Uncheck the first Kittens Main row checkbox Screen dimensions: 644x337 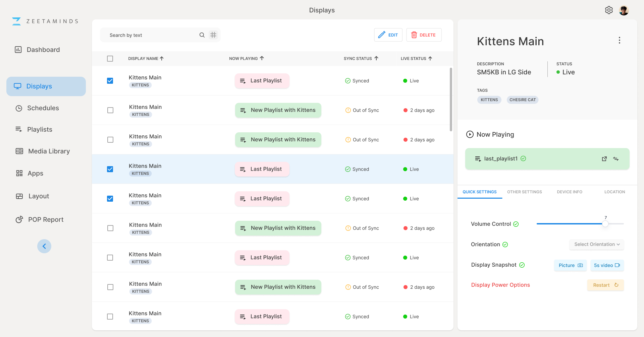(110, 81)
